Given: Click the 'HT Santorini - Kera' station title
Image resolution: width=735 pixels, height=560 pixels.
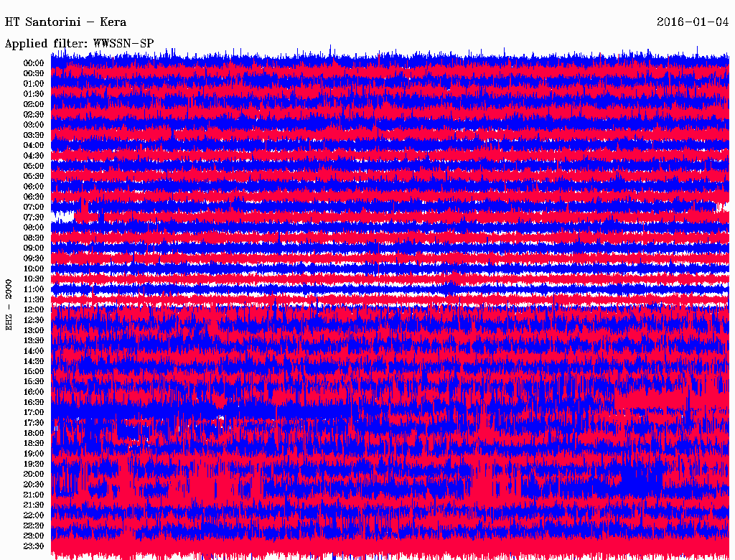Looking at the screenshot, I should 66,22.
